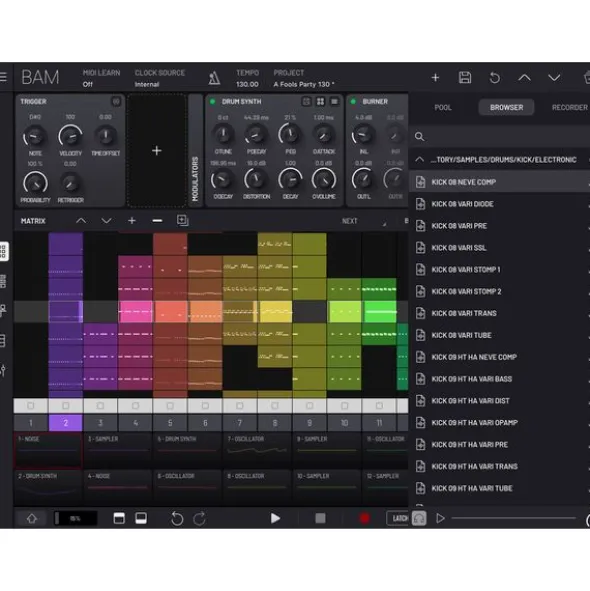Open the mixer sliders sidebar icon

3,370
